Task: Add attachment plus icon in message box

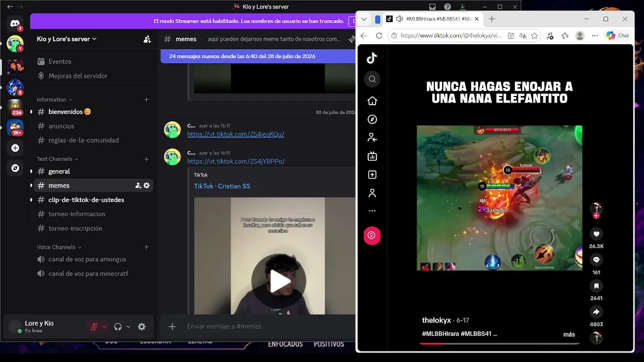Action: [172, 327]
